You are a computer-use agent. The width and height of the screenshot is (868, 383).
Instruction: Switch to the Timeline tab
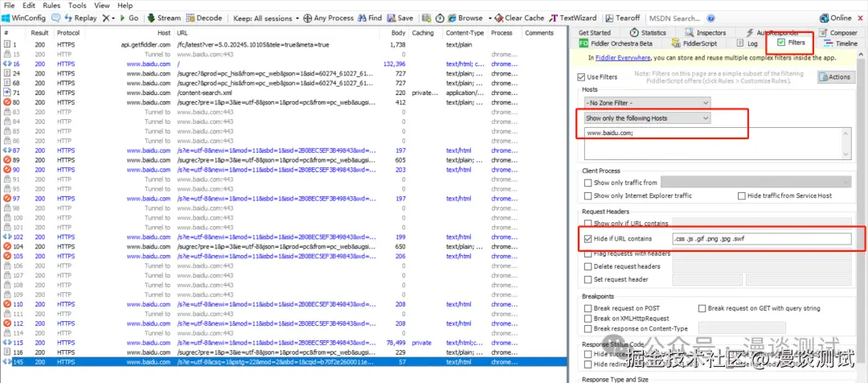coord(841,43)
